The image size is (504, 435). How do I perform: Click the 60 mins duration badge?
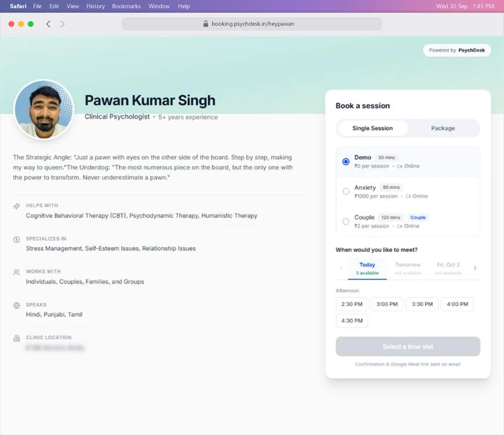click(391, 187)
